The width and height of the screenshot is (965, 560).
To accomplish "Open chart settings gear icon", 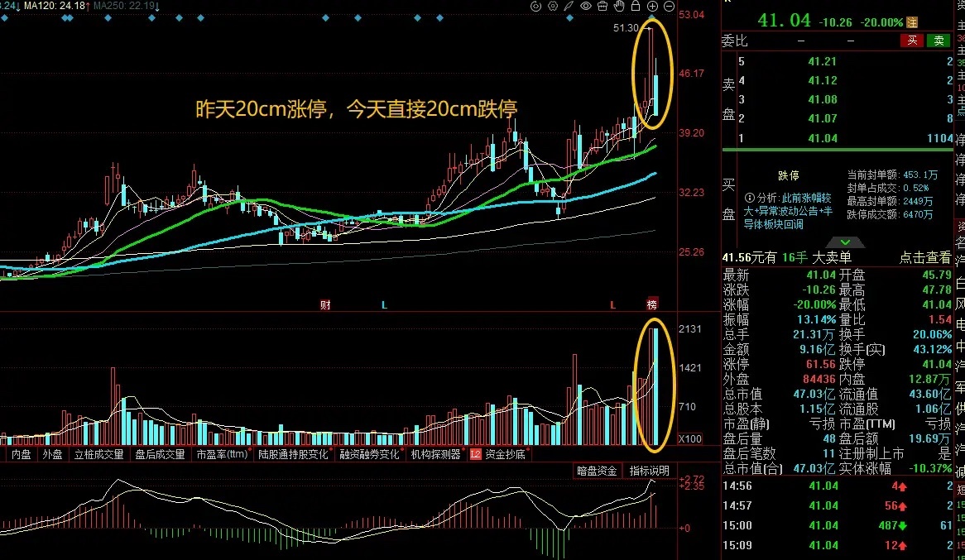I will pos(553,6).
